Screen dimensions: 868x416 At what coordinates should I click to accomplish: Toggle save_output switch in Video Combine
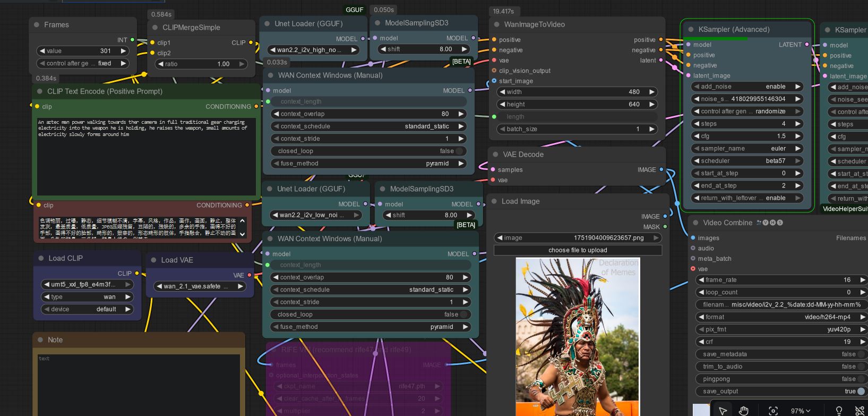click(860, 392)
